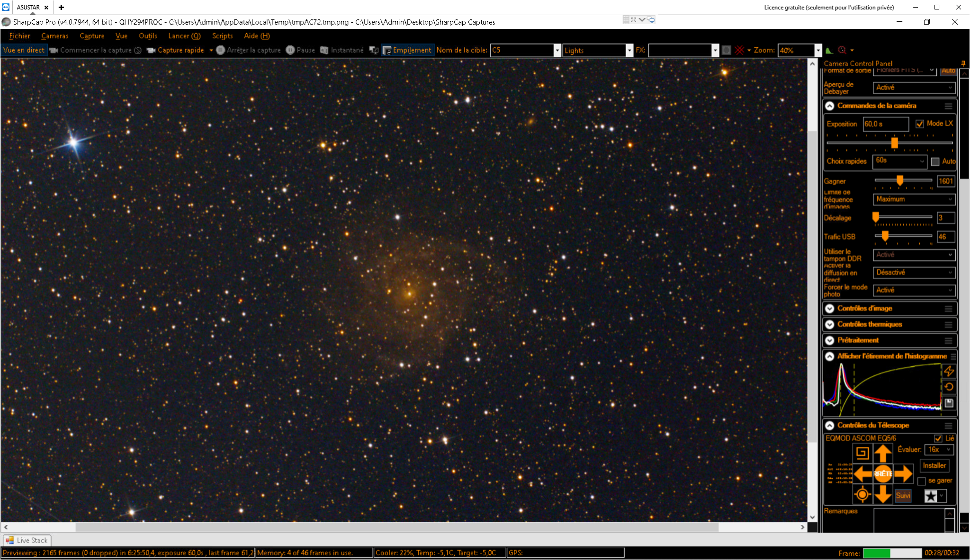This screenshot has width=970, height=560.
Task: Click the spiral search icon
Action: tap(862, 453)
